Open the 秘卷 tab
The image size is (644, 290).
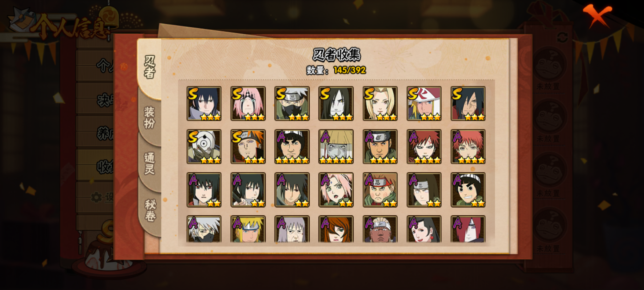point(150,210)
